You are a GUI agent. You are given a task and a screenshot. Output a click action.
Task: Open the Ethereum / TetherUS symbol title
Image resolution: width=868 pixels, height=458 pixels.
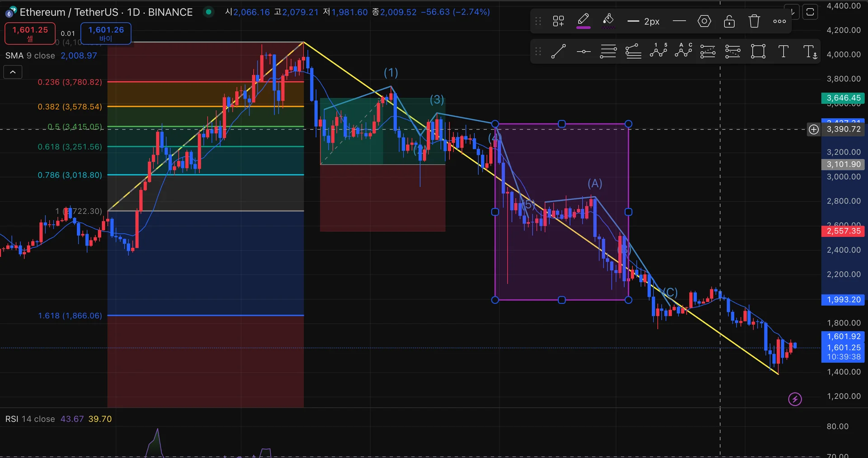[106, 12]
